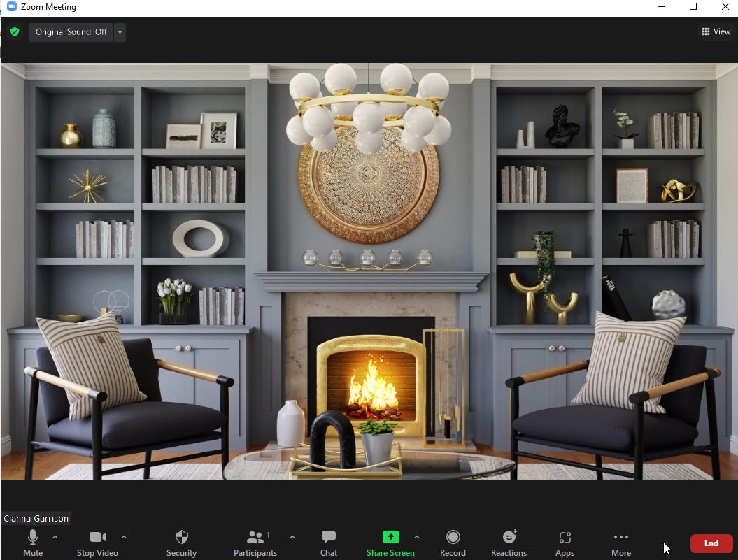
Task: Open the More options menu
Action: [x=620, y=542]
